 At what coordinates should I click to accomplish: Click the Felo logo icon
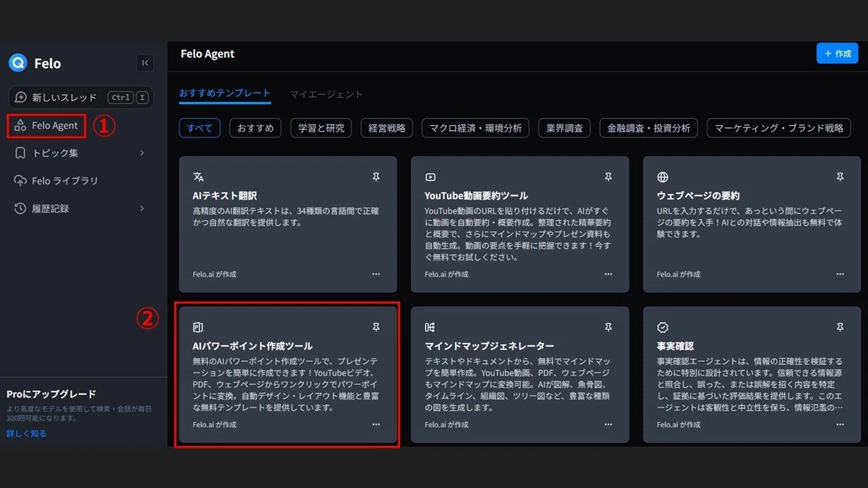(17, 63)
